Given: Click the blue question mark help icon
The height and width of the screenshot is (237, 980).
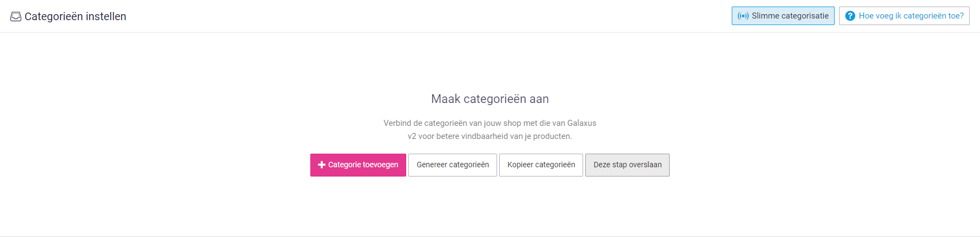Looking at the screenshot, I should pos(850,16).
